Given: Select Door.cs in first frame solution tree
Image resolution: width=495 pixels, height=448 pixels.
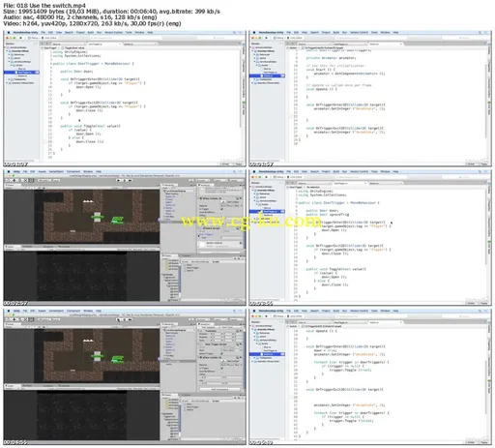Looking at the screenshot, I should pyautogui.click(x=21, y=69).
